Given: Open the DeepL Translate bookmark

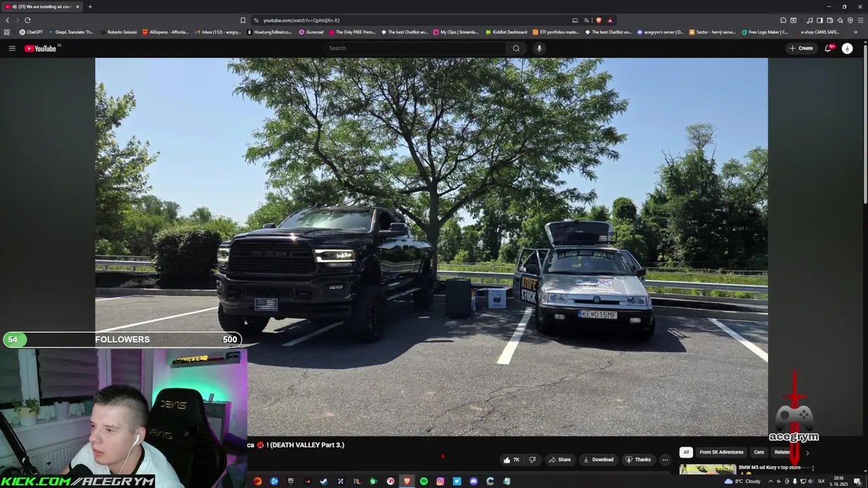Looking at the screenshot, I should 71,32.
